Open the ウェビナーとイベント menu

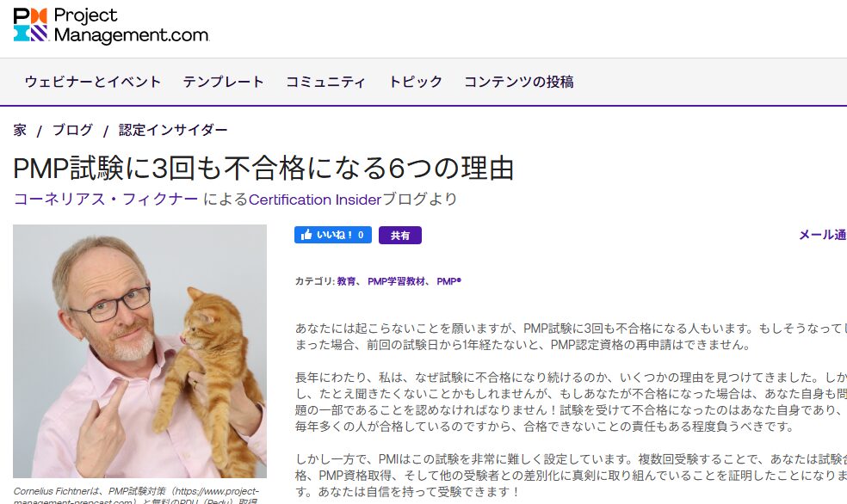(x=93, y=82)
